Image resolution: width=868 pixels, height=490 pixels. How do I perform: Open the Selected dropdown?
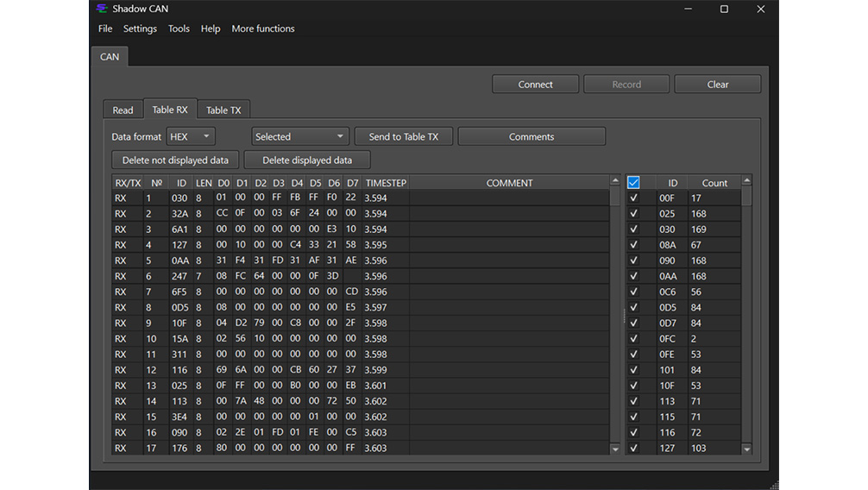click(299, 136)
